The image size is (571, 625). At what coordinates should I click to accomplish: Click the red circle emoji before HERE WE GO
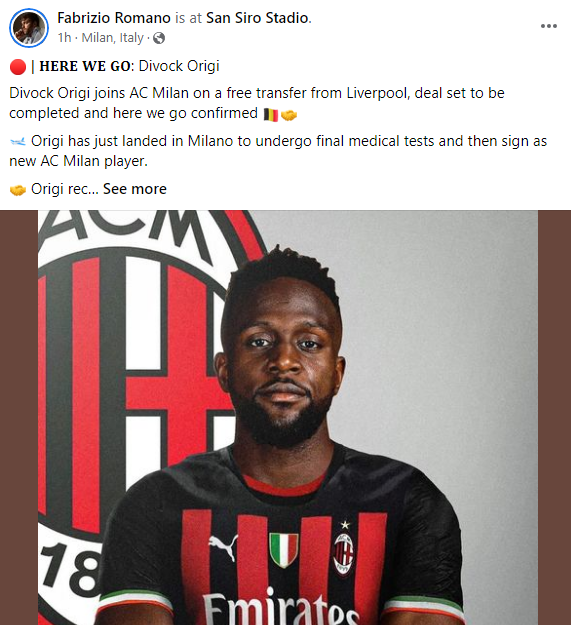tap(18, 67)
